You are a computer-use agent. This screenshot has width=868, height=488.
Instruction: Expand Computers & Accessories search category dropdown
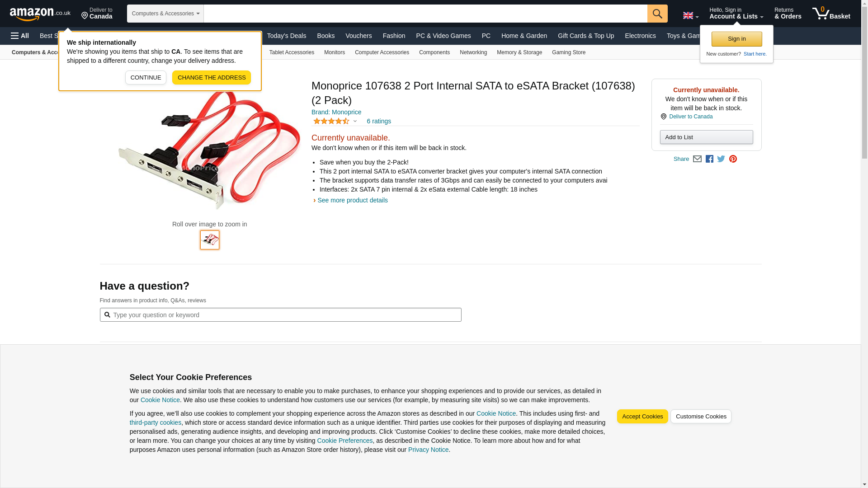tap(165, 14)
